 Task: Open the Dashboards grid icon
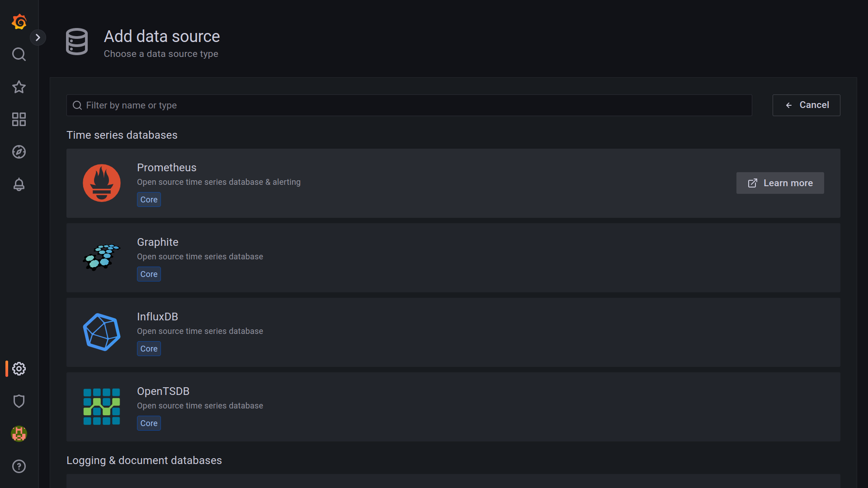coord(19,119)
